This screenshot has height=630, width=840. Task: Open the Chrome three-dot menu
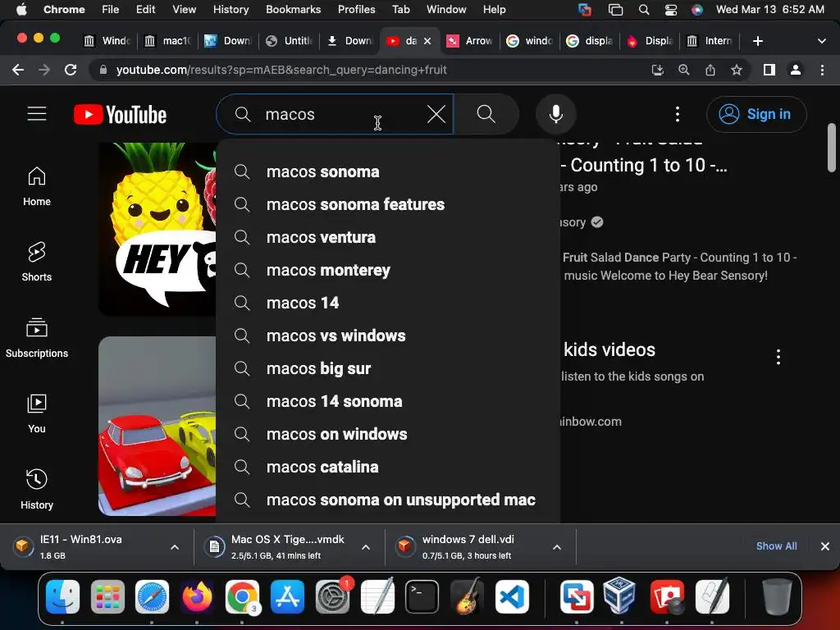[822, 70]
